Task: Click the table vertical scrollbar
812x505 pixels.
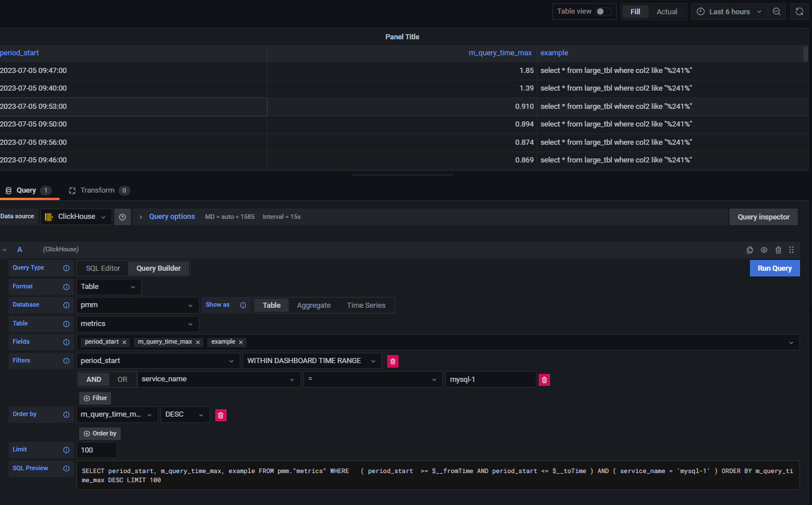Action: [x=806, y=54]
